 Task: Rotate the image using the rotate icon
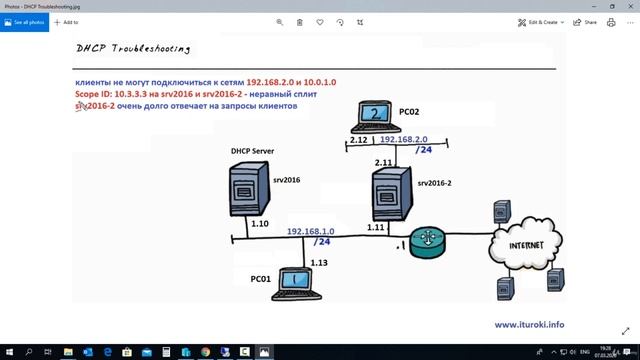[x=340, y=22]
